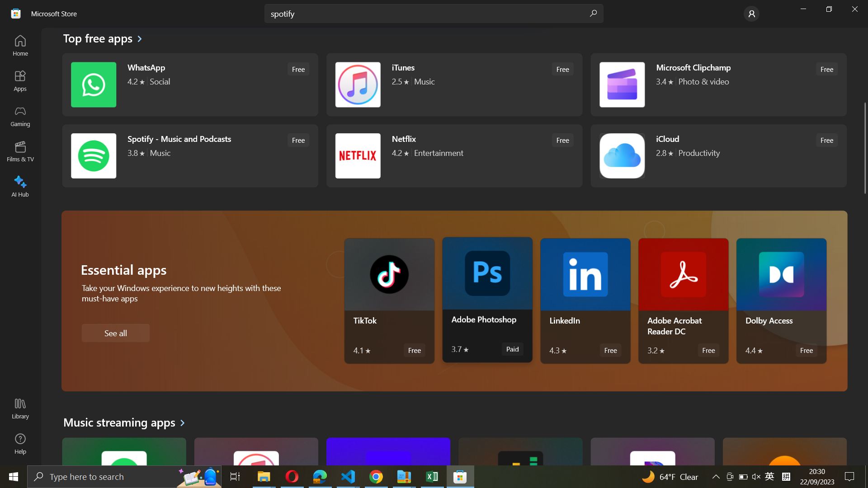Image resolution: width=868 pixels, height=488 pixels.
Task: Open the Adobe Acrobat Reader tile icon
Action: [x=684, y=274]
